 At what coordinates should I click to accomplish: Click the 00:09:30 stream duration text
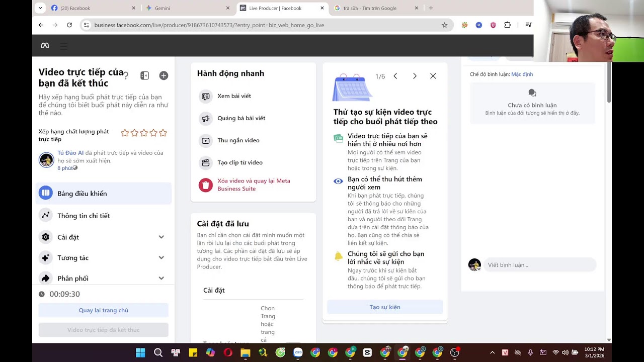point(64,294)
